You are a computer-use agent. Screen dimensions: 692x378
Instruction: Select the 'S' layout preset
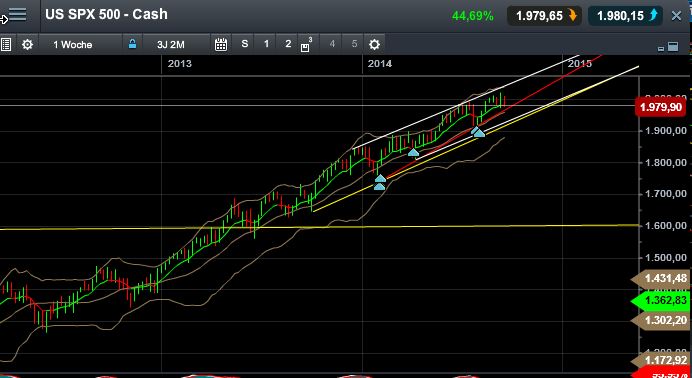click(x=244, y=44)
